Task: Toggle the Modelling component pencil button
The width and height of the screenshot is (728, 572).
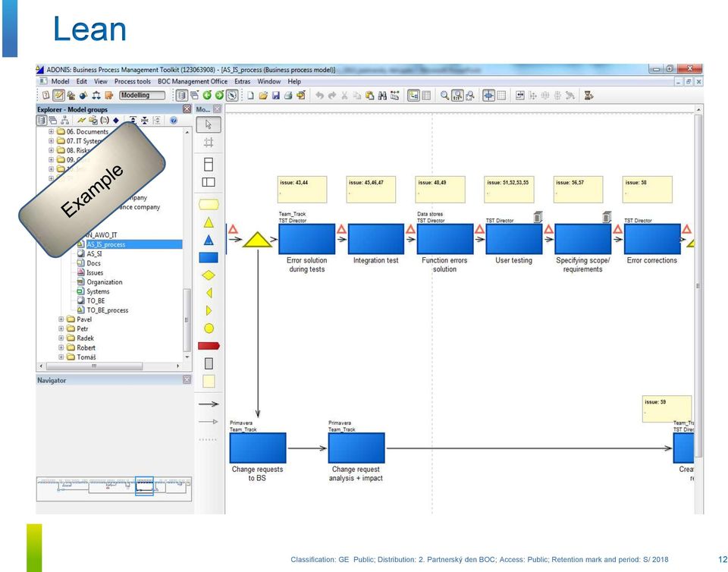Action: (58, 96)
